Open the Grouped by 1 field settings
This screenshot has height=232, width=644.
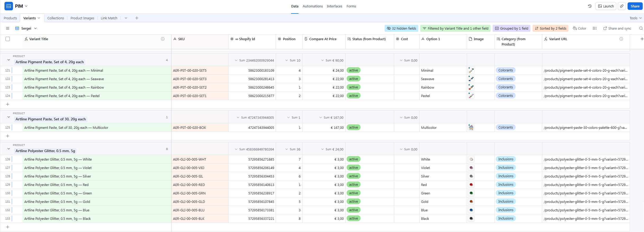point(511,28)
